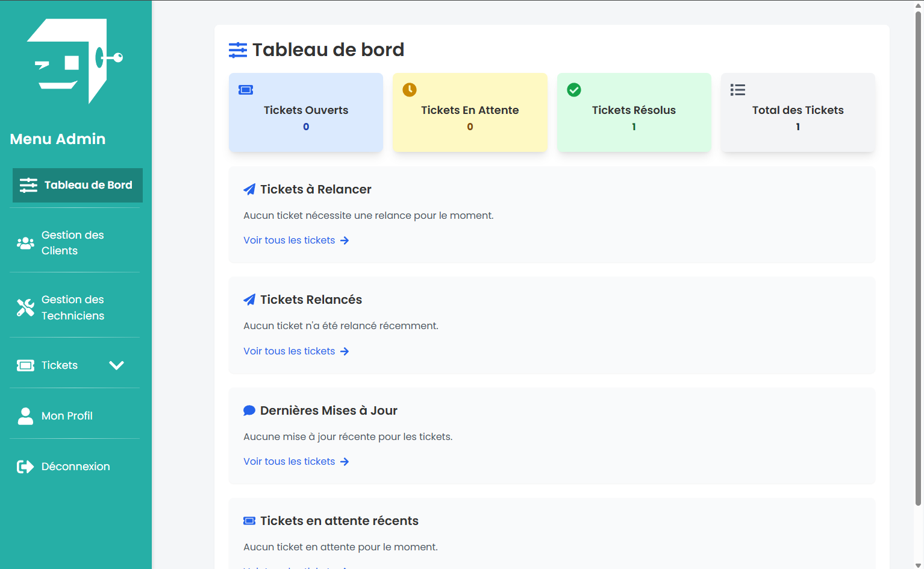Open the Tableau de Bord menu entry
This screenshot has width=924, height=569.
pos(76,185)
